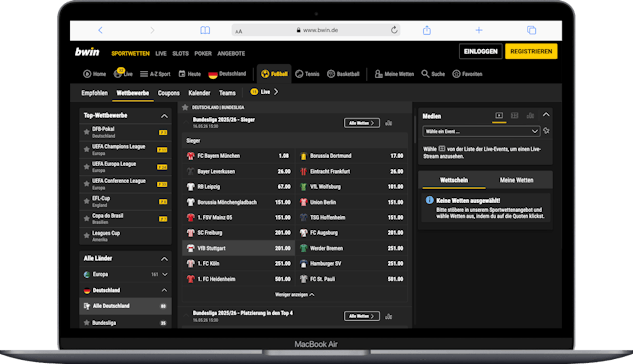Switch to Empfohlen tab

(x=94, y=93)
